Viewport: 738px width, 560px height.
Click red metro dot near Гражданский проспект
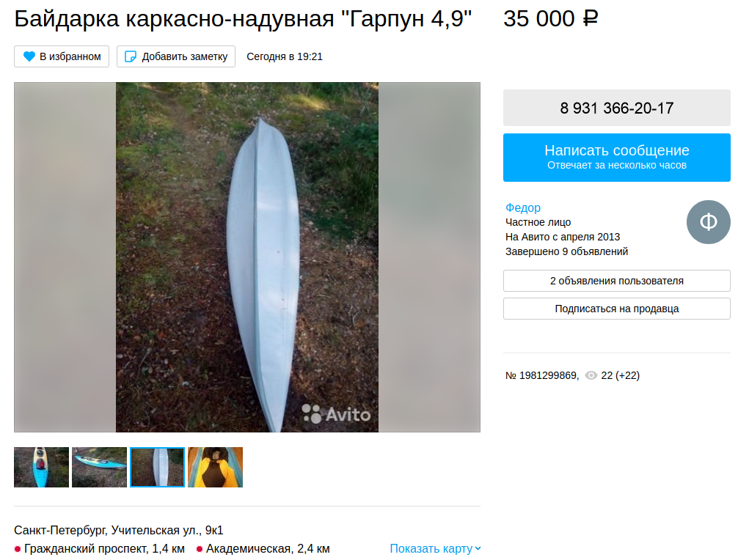18,549
